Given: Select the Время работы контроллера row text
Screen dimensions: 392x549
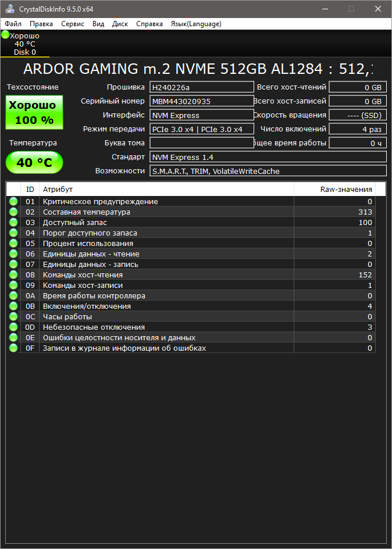Looking at the screenshot, I should point(94,296).
